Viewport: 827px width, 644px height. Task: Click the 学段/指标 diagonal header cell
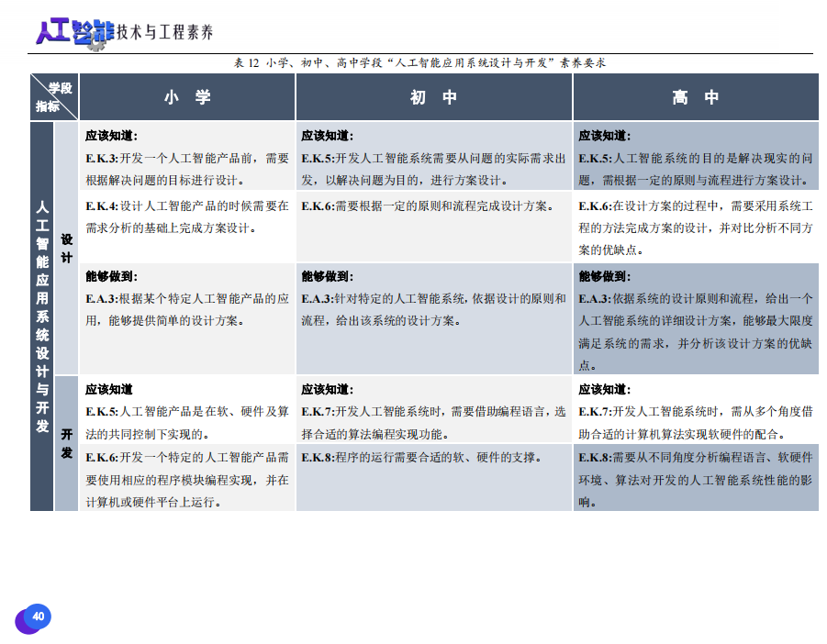coord(54,97)
